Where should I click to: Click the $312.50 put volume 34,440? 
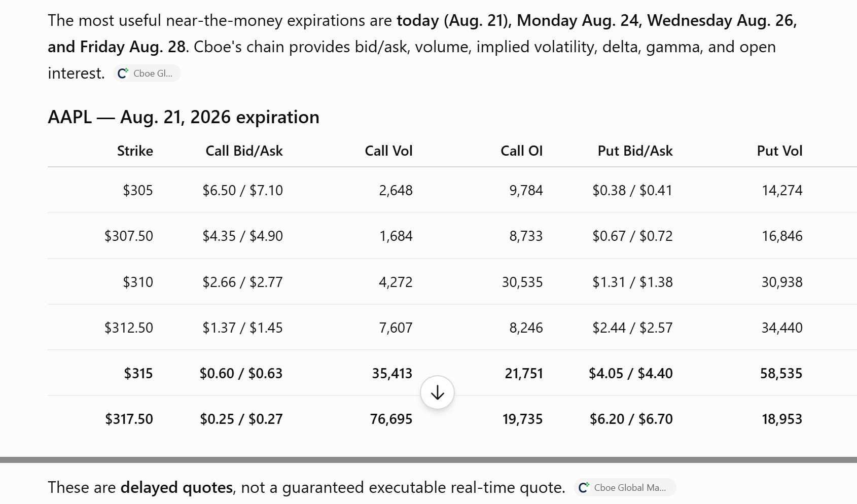pos(782,328)
